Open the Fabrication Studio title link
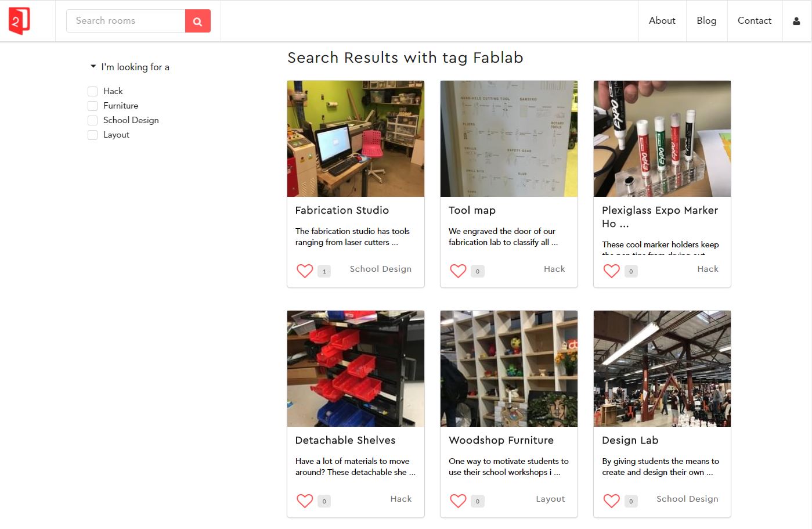Image resolution: width=812 pixels, height=529 pixels. point(342,210)
